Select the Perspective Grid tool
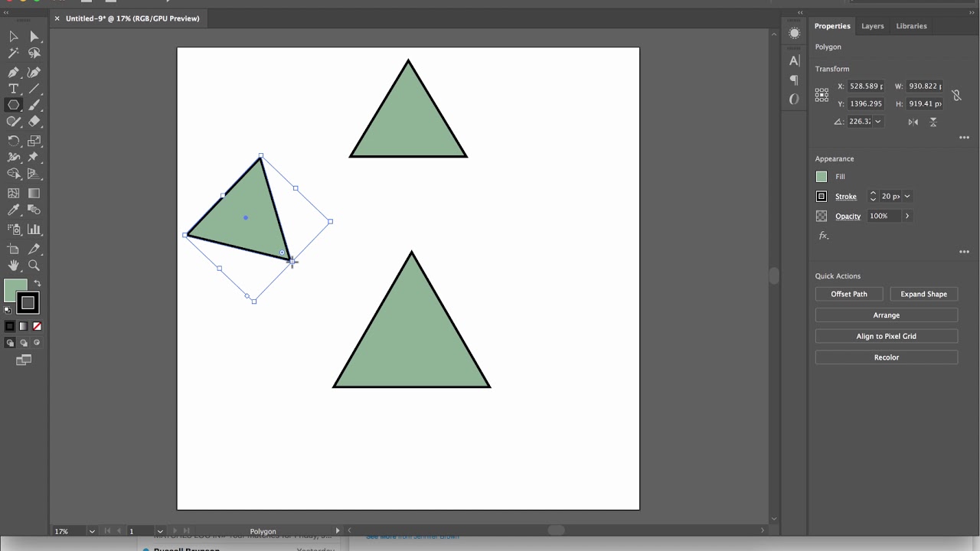 [x=34, y=174]
